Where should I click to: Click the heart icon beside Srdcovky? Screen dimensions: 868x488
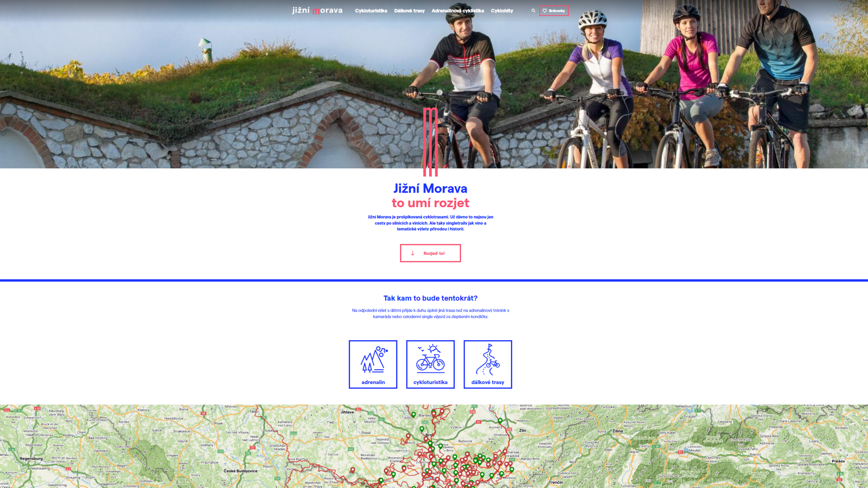tap(545, 11)
